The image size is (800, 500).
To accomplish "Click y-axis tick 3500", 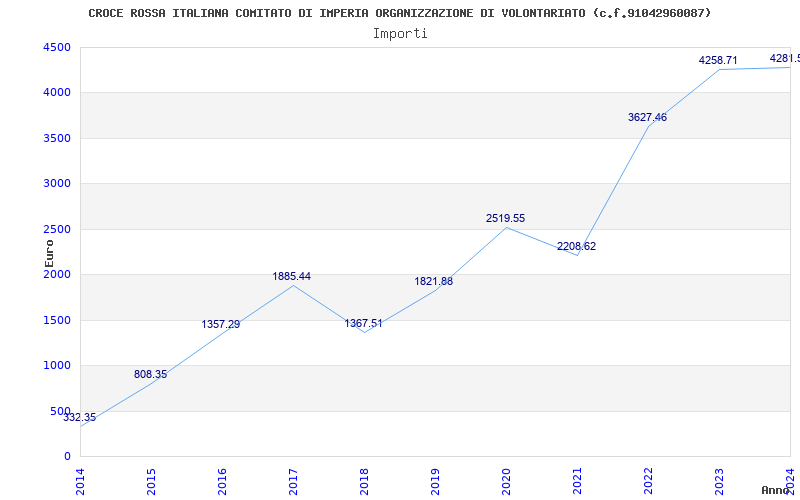I will click(57, 138).
